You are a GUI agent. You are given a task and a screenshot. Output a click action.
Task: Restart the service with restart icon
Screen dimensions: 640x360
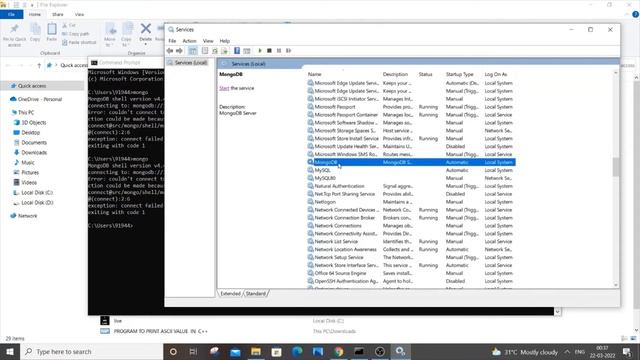pos(289,51)
